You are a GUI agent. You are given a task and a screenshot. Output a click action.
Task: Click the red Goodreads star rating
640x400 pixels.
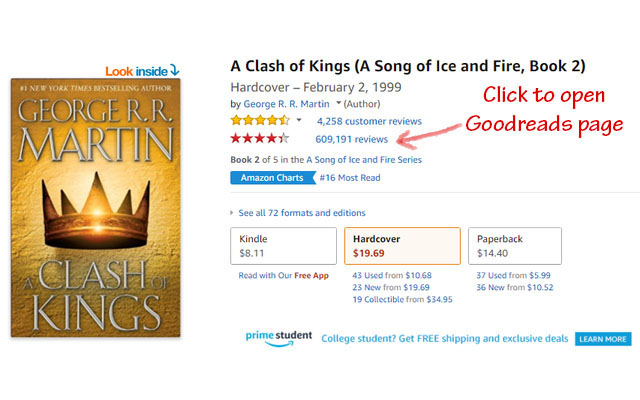coord(260,138)
